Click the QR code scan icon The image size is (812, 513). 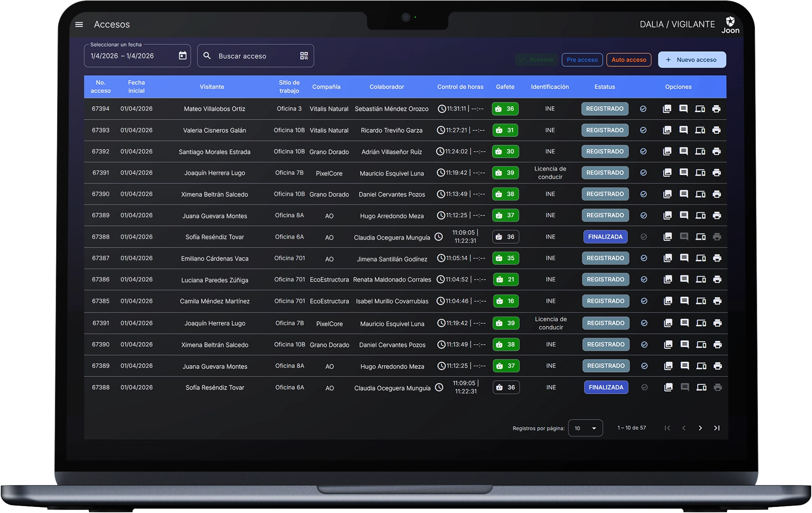(x=304, y=56)
